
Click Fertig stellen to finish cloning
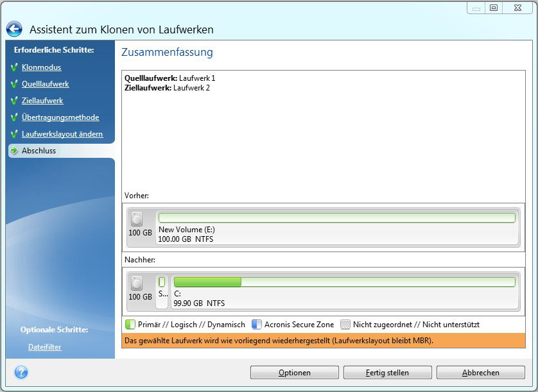[386, 372]
